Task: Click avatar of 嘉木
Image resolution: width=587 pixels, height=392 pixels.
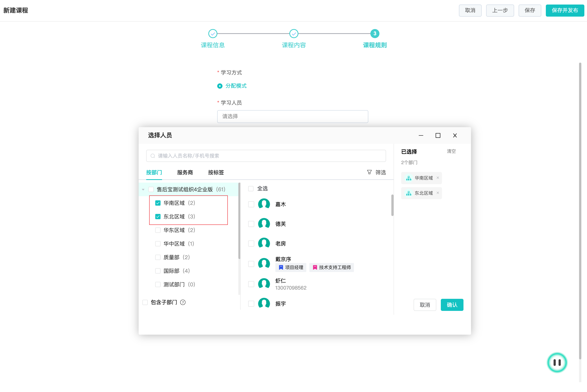Action: (264, 204)
